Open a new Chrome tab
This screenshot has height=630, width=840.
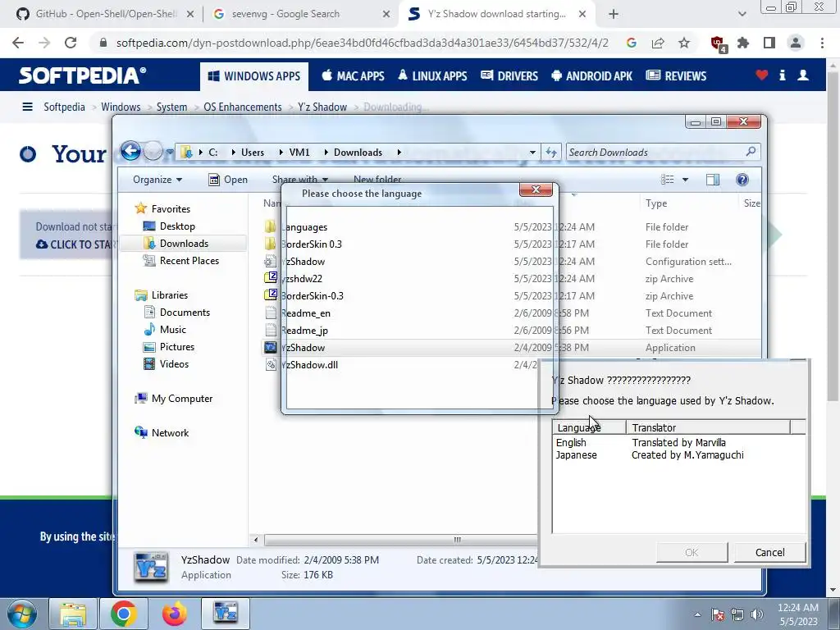point(614,14)
